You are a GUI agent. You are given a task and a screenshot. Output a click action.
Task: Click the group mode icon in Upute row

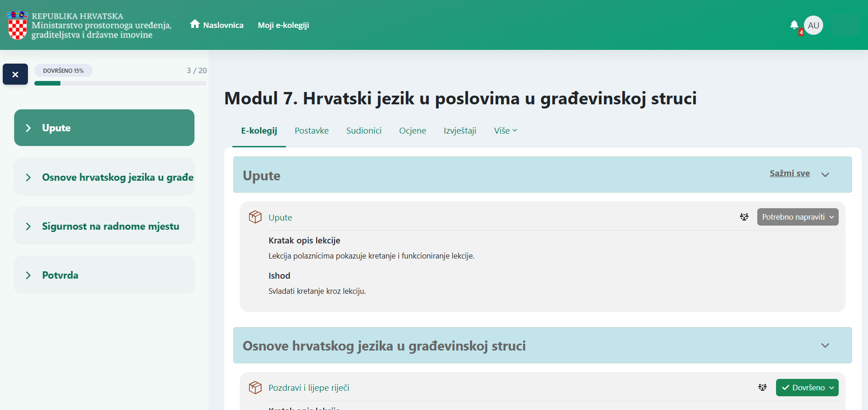744,217
